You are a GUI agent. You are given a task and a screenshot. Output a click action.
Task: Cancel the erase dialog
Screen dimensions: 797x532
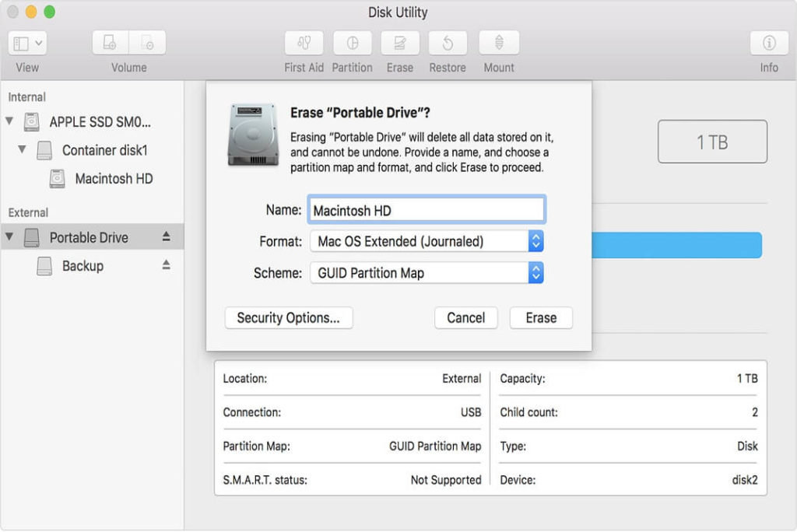[465, 317]
